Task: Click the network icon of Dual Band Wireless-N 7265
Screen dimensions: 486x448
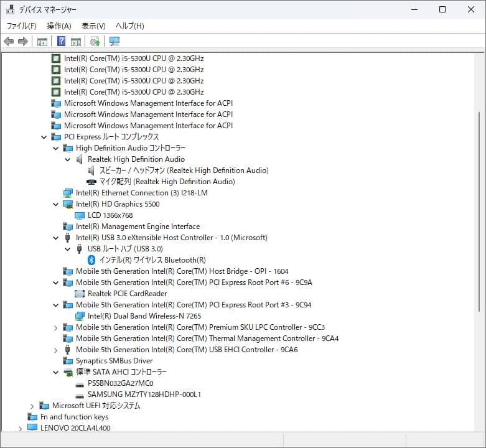Action: (80, 316)
